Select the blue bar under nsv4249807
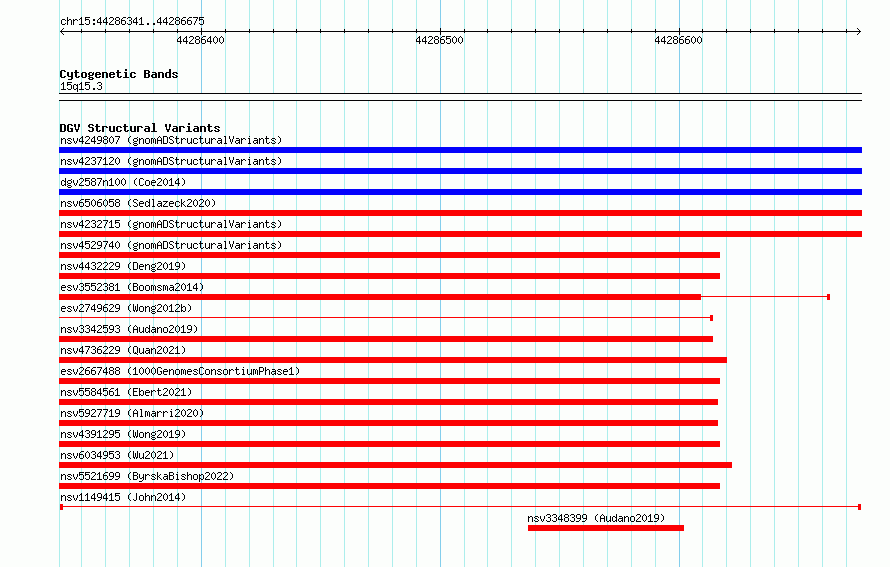This screenshot has width=890, height=567. click(x=460, y=150)
